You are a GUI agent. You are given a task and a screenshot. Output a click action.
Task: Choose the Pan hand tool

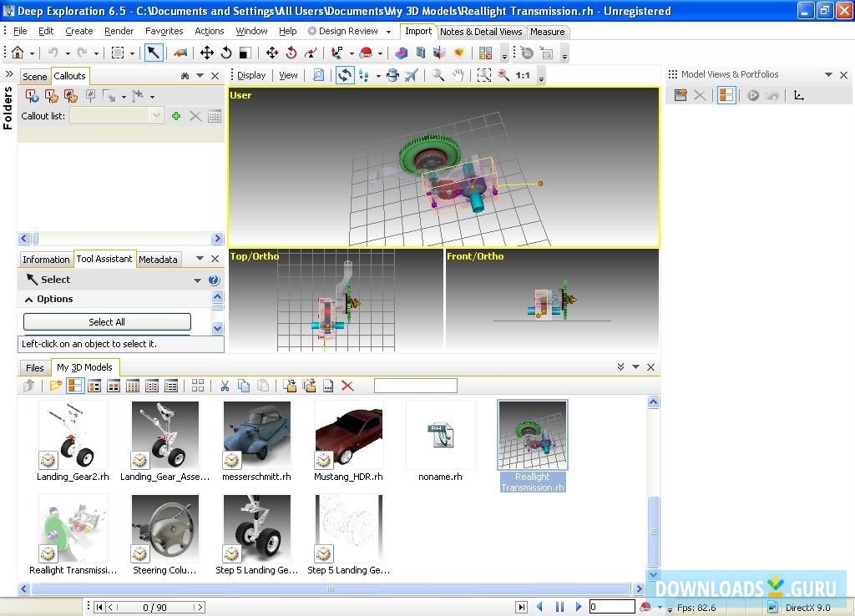pos(458,75)
